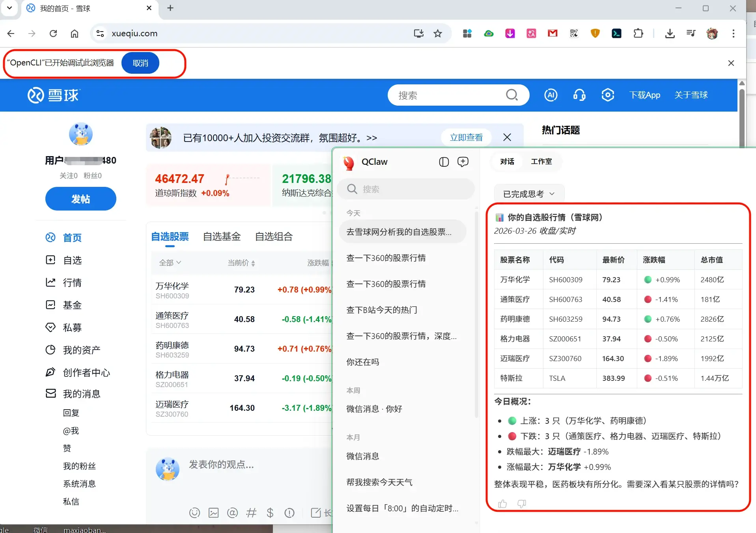This screenshot has width=756, height=533.
Task: Bookmark this page with the star icon
Action: 438,34
